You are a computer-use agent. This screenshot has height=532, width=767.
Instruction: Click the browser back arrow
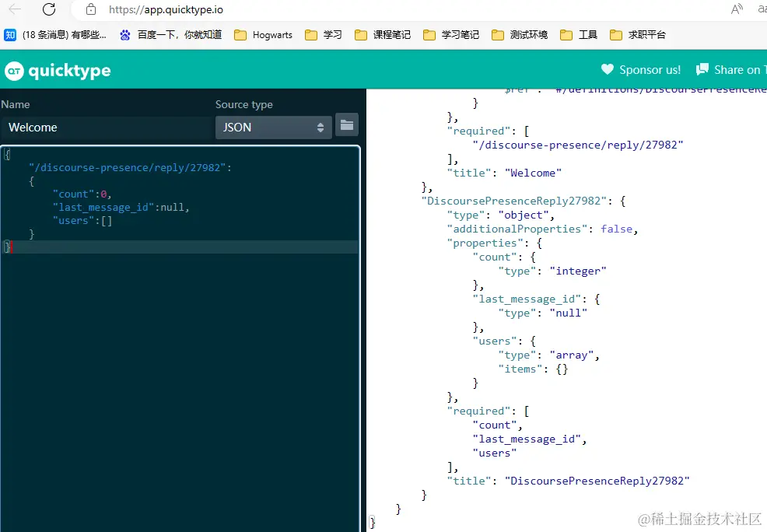[x=15, y=9]
